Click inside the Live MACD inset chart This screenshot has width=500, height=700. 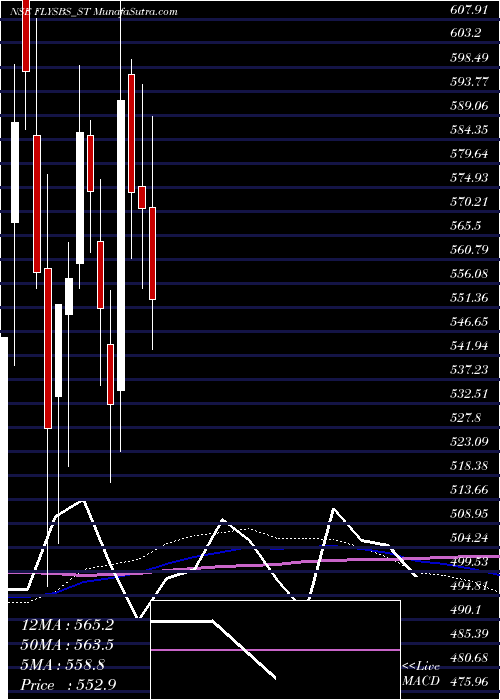point(275,650)
